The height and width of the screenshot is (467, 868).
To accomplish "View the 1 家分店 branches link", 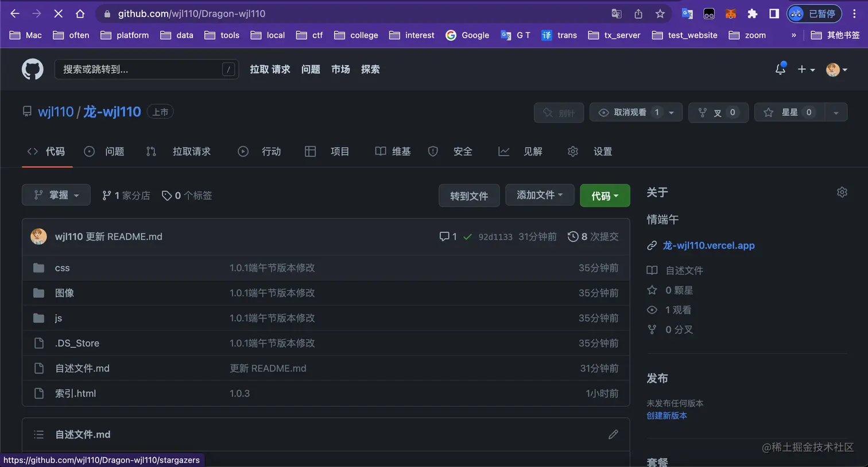I will coord(126,196).
